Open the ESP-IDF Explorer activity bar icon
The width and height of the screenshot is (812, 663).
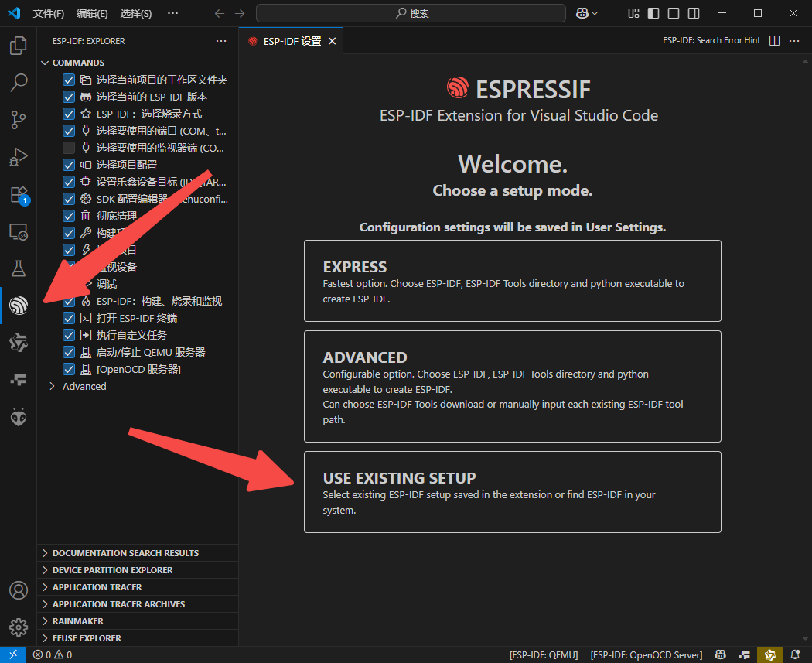pyautogui.click(x=18, y=305)
